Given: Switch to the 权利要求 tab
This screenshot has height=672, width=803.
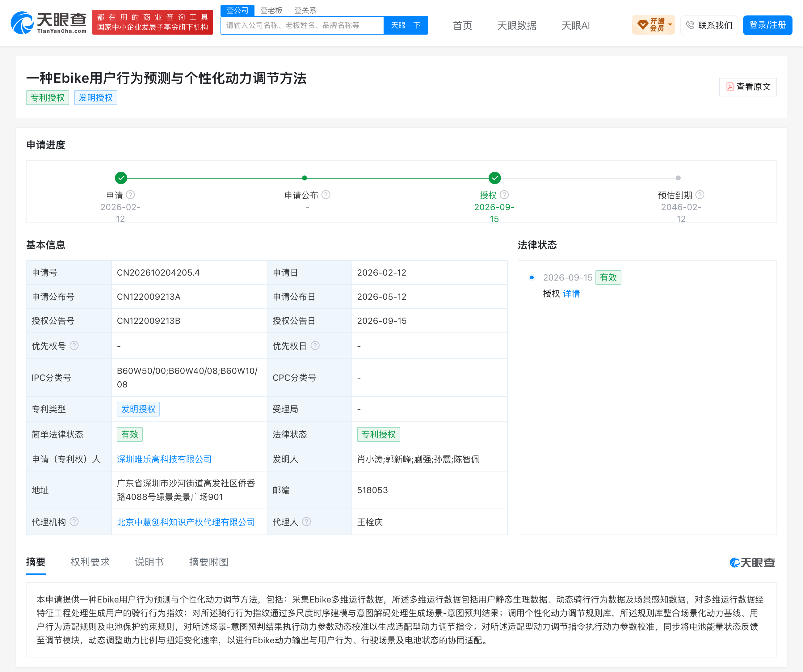Looking at the screenshot, I should (90, 562).
